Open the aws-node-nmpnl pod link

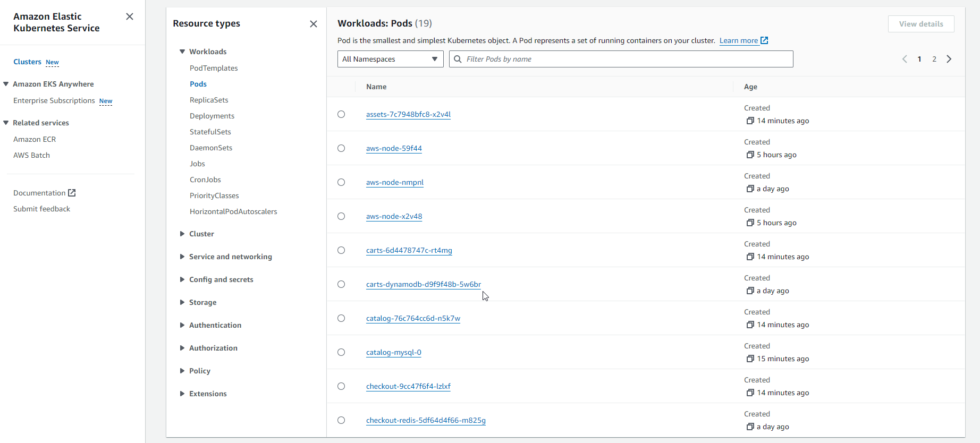coord(395,182)
